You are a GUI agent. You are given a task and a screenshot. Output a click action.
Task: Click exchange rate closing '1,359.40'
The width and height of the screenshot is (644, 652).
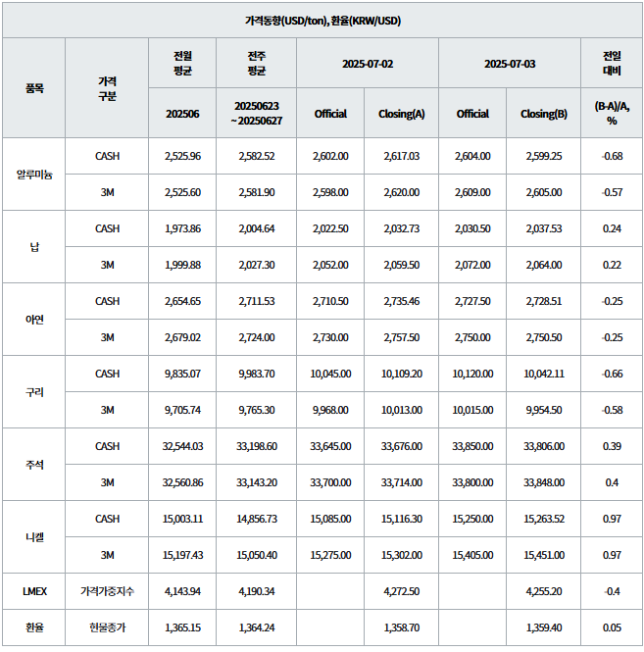[544, 627]
